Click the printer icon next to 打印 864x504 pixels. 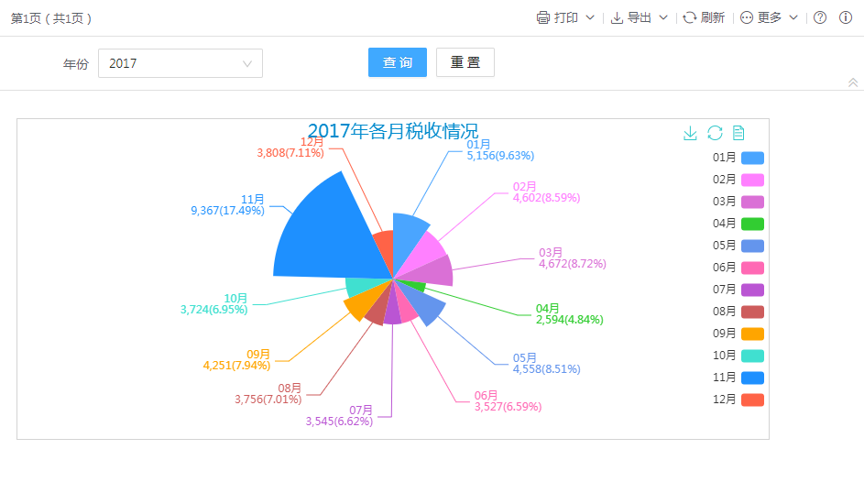tap(543, 17)
